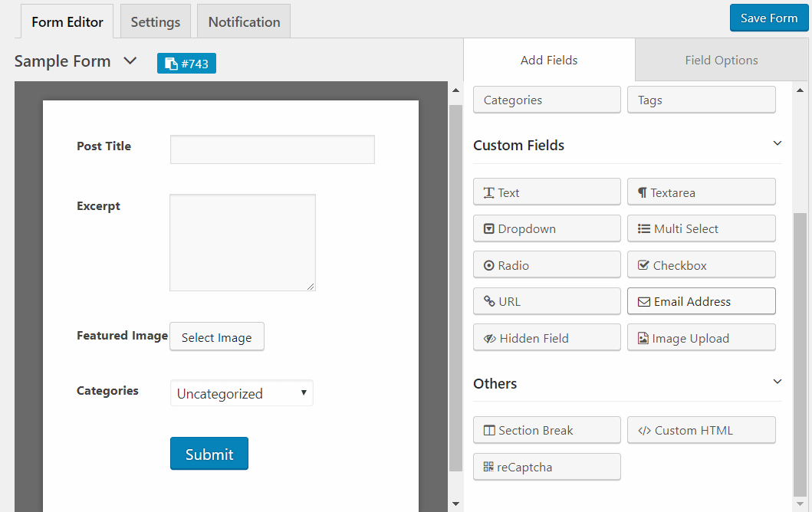Collapse the Custom Fields section
This screenshot has width=812, height=512.
coord(777,144)
